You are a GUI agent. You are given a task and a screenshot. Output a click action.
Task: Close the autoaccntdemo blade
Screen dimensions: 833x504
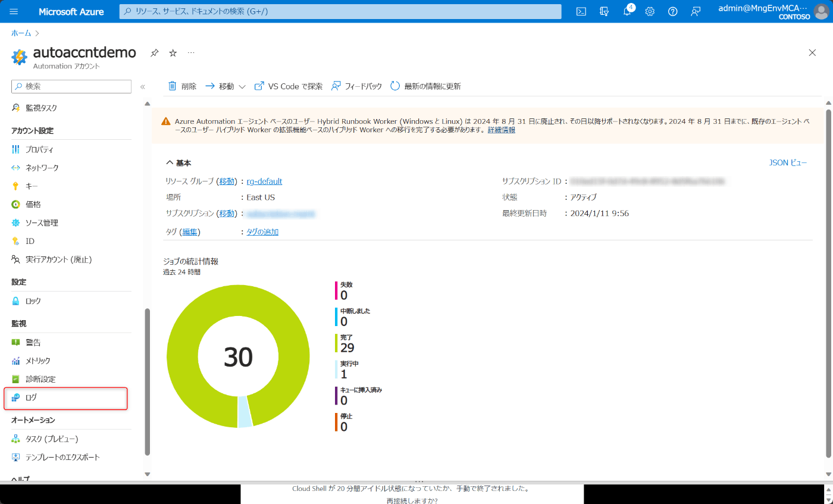pyautogui.click(x=812, y=52)
